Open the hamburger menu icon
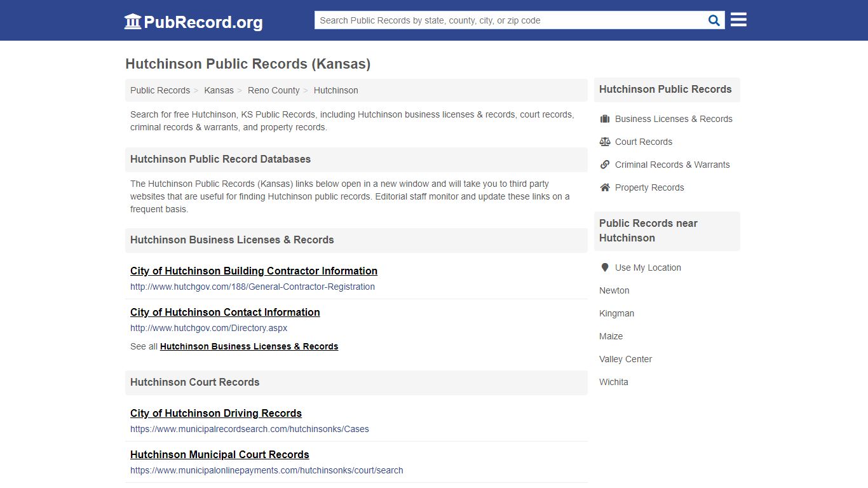The height and width of the screenshot is (488, 868). [738, 20]
